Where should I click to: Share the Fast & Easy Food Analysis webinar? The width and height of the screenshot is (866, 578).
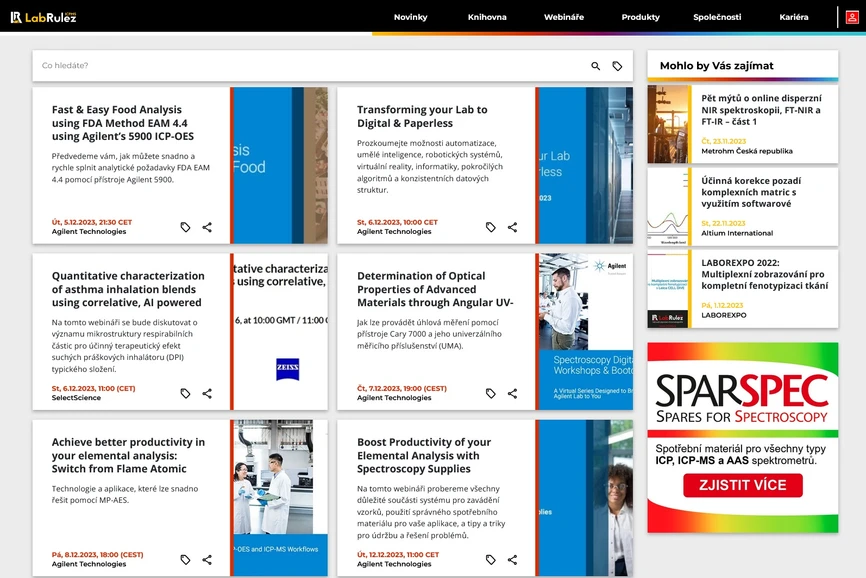point(207,227)
